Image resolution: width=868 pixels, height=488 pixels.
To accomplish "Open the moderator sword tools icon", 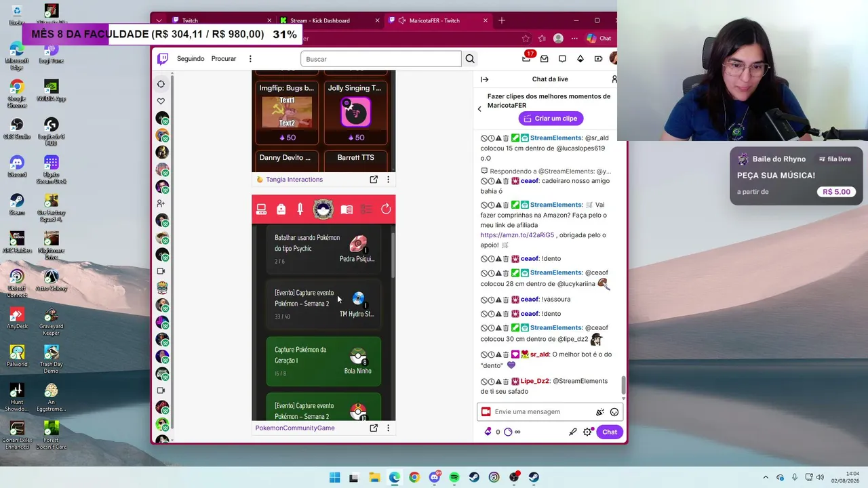I will coord(572,432).
